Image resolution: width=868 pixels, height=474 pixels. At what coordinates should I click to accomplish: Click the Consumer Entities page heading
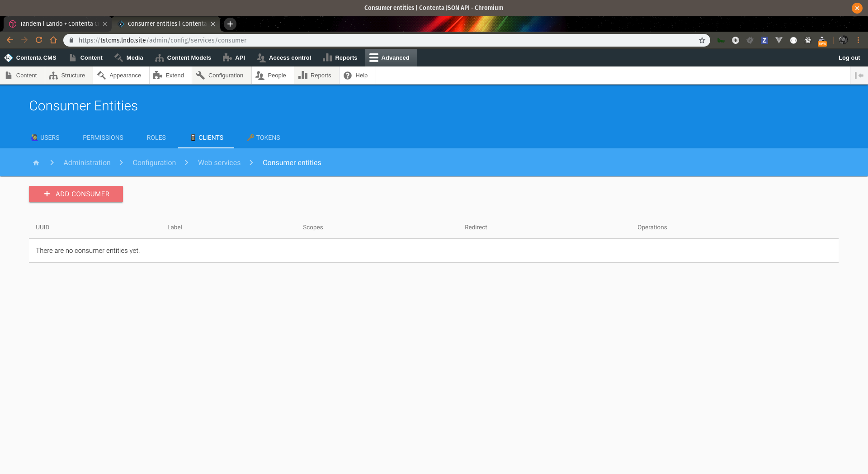point(84,106)
